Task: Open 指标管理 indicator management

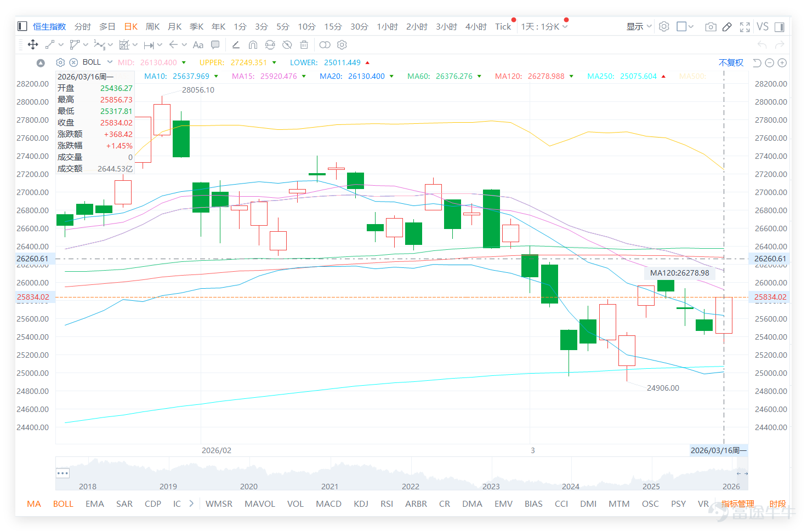Action: point(737,504)
